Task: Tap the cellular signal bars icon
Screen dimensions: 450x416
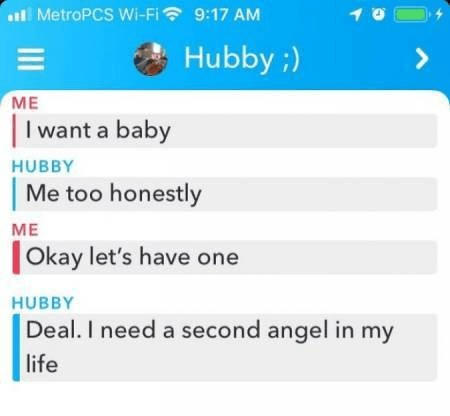Action: pos(17,15)
